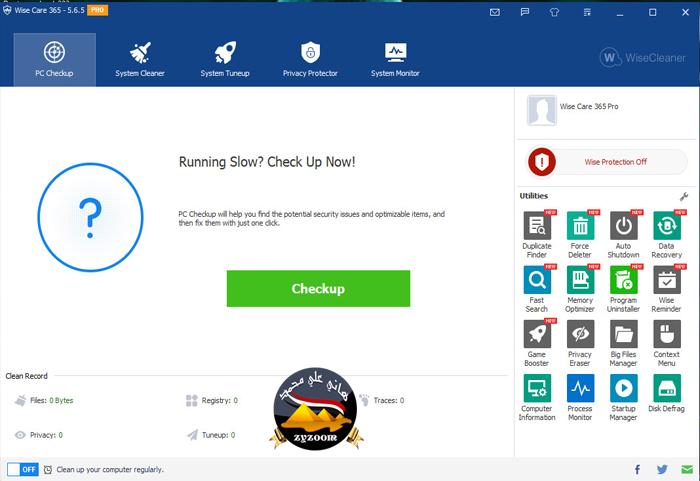Open the menu list icon in title bar
This screenshot has width=700, height=481.
click(x=587, y=12)
